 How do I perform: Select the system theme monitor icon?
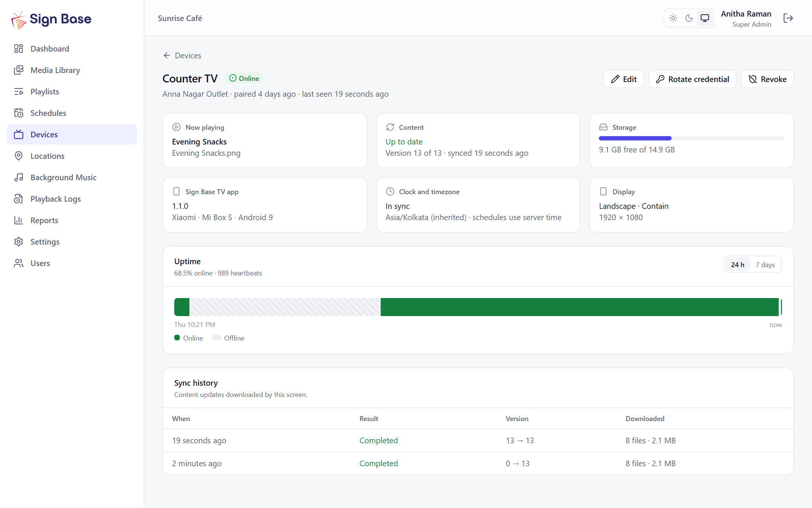pos(705,18)
